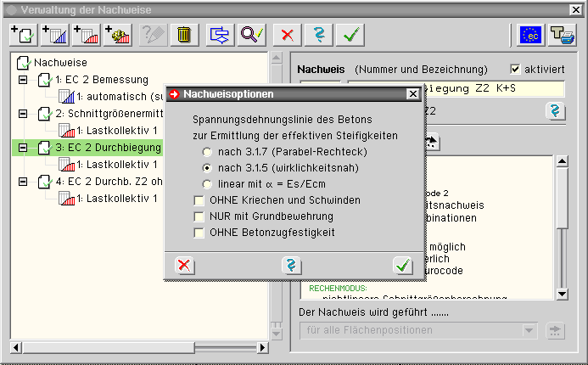The width and height of the screenshot is (588, 365).
Task: Collapse the '1: EC 2 Bemessung' tree node
Action: [x=23, y=80]
